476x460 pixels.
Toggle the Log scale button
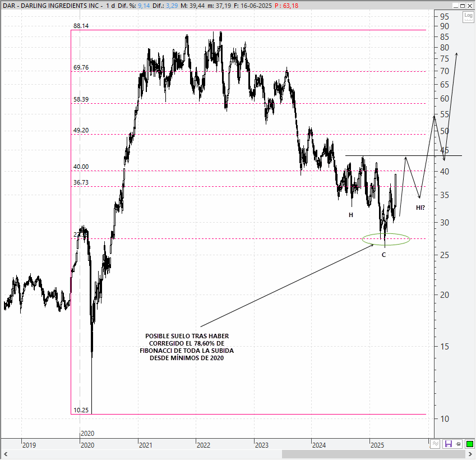pos(468,17)
